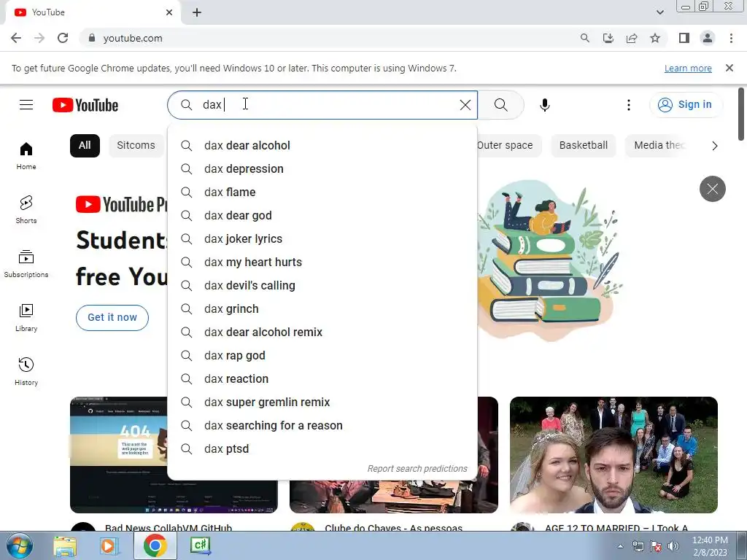This screenshot has height=560, width=747.
Task: Clear the search box with the X
Action: pos(465,105)
